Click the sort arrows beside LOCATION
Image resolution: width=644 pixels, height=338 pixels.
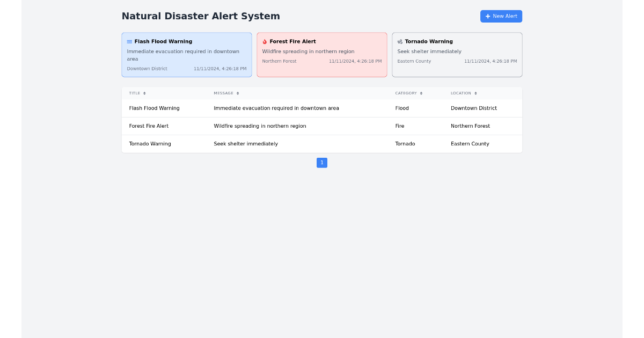pos(475,93)
